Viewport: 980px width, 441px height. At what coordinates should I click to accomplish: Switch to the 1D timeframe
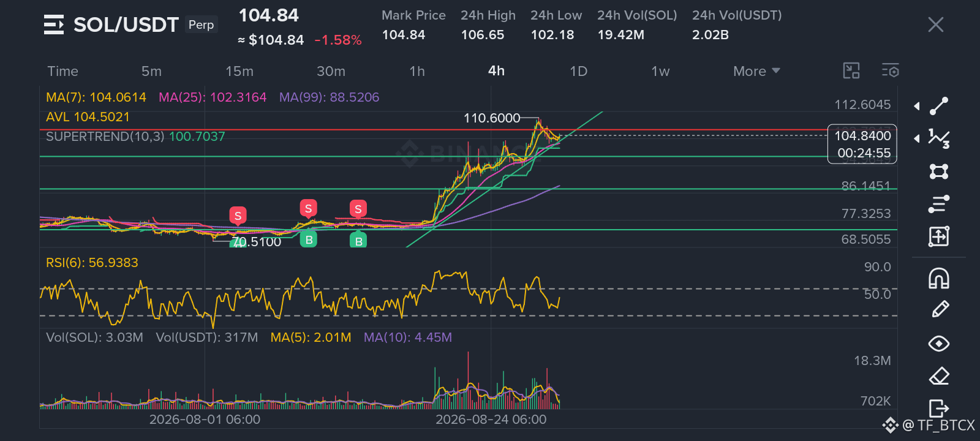(x=578, y=71)
